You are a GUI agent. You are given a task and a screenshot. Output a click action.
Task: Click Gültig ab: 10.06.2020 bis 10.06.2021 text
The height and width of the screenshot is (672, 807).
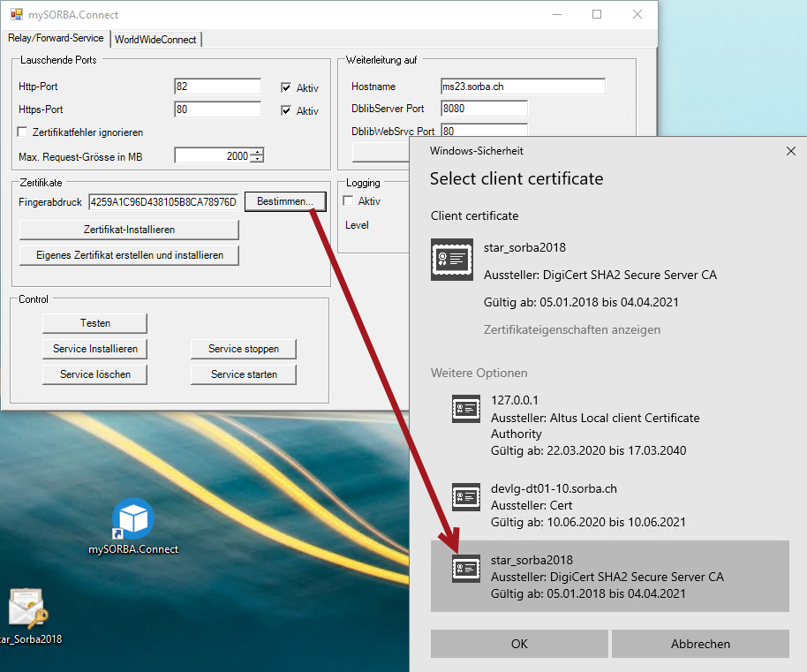[588, 522]
